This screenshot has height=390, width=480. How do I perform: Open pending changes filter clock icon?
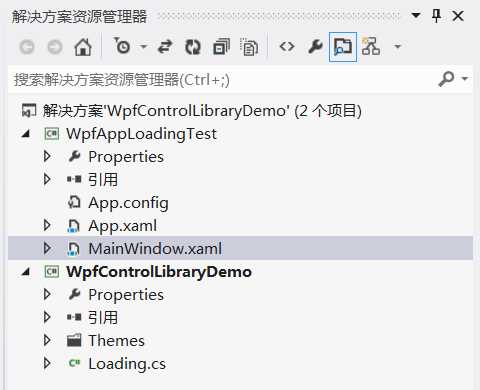pos(122,46)
